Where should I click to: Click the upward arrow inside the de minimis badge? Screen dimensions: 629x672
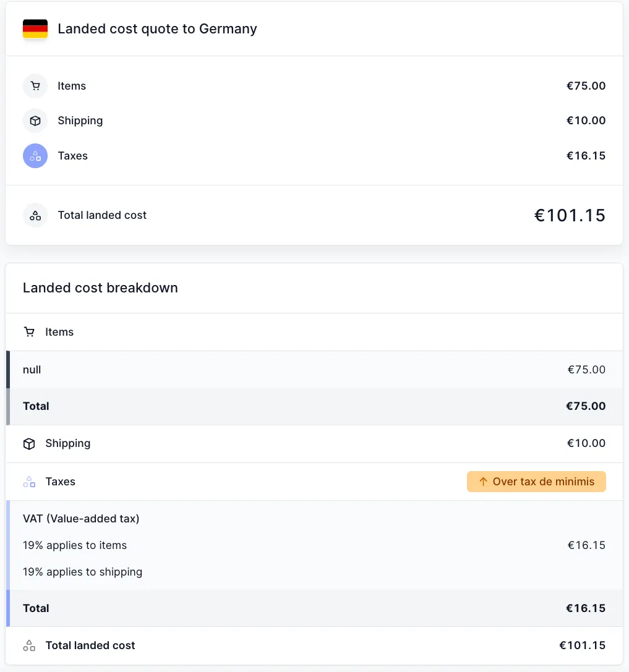485,481
